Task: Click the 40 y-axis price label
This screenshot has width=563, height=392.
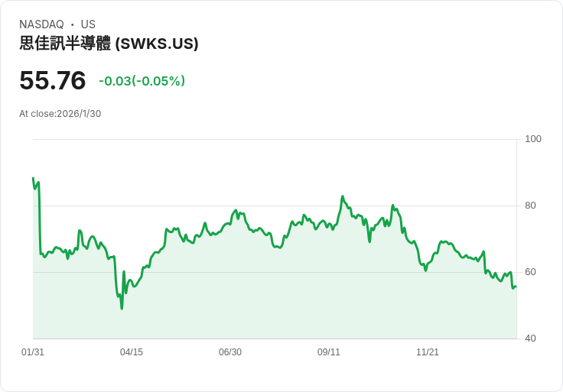Action: 530,339
